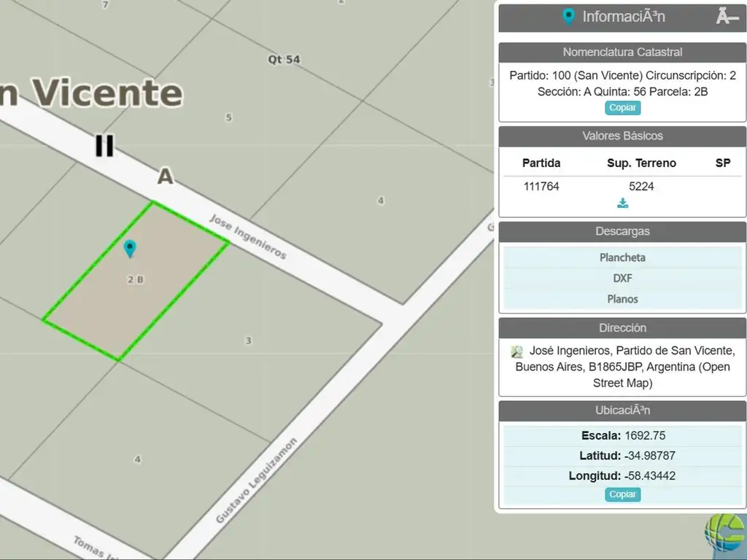Image resolution: width=747 pixels, height=560 pixels.
Task: Download the DXF file
Action: click(x=622, y=278)
